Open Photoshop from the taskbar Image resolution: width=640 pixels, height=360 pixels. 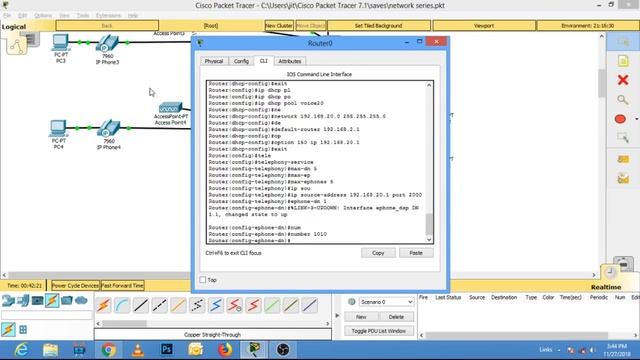click(167, 350)
